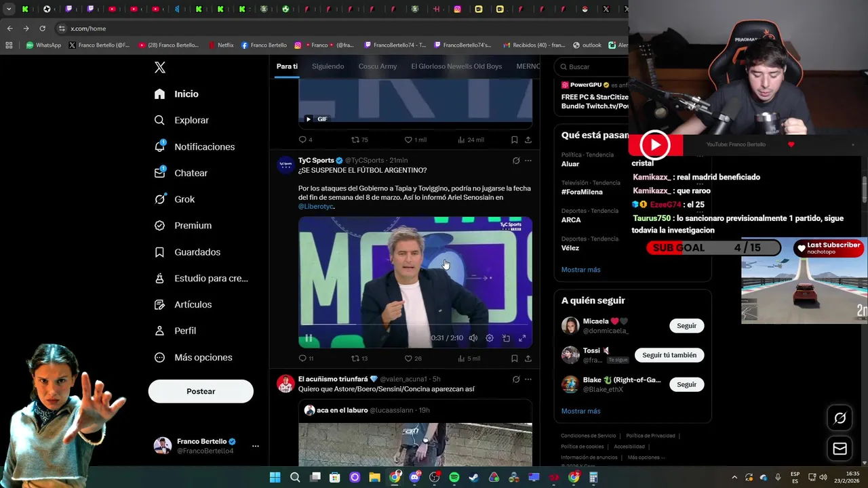The height and width of the screenshot is (488, 868).
Task: Click Grok icon on TyC Sports post
Action: tap(516, 161)
